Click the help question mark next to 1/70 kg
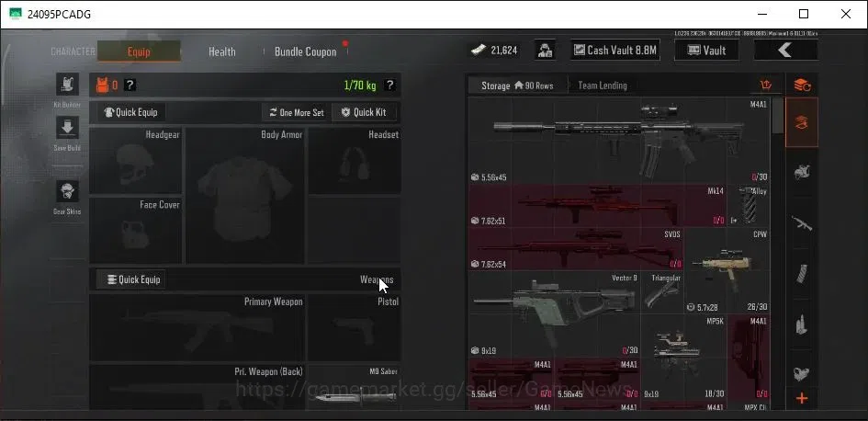The height and width of the screenshot is (421, 868). coord(389,85)
